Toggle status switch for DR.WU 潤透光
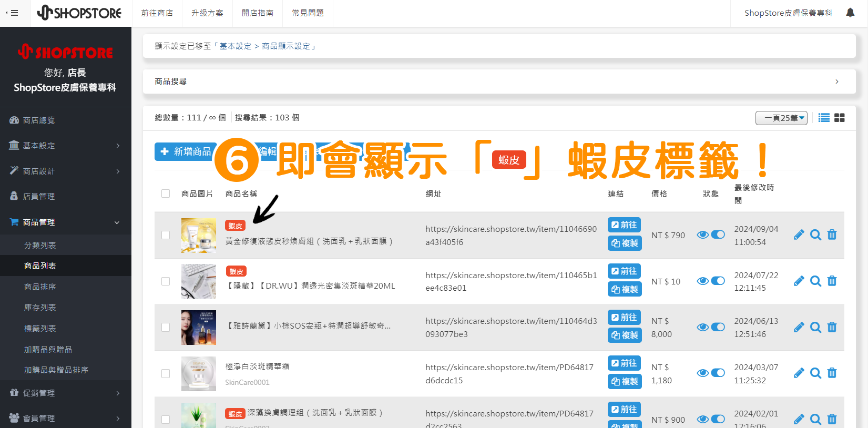 pos(718,281)
